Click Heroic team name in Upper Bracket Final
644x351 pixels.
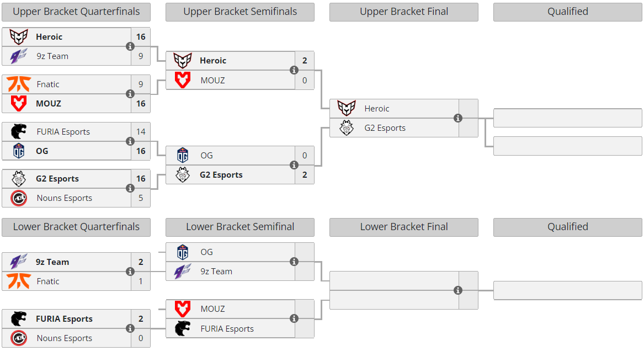[x=377, y=109]
